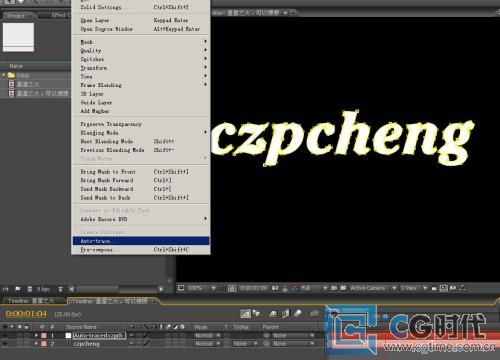Open layer 1 Normal mode dropdown
500x360 pixels.
tap(207, 335)
